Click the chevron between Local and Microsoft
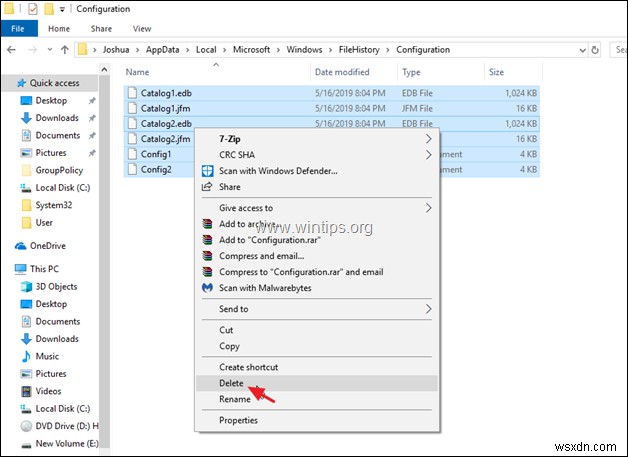Screen dimensions: 628x457 225,50
